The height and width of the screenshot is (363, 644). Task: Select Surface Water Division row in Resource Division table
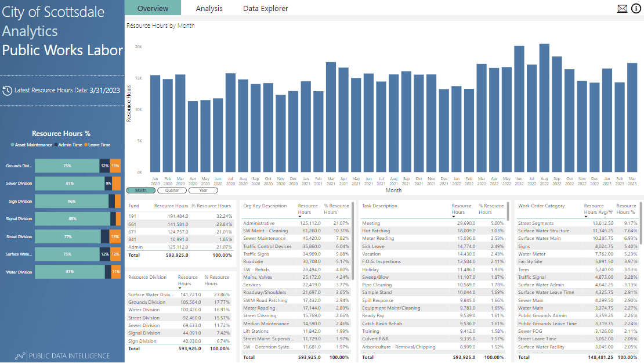[179, 295]
